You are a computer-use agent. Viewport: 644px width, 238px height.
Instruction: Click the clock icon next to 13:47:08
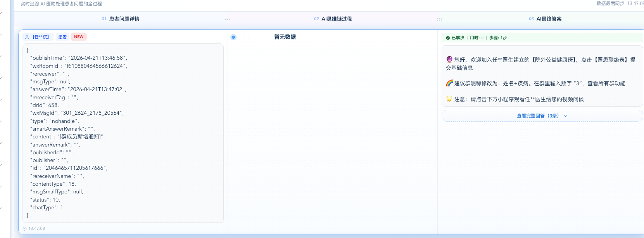pyautogui.click(x=25, y=229)
